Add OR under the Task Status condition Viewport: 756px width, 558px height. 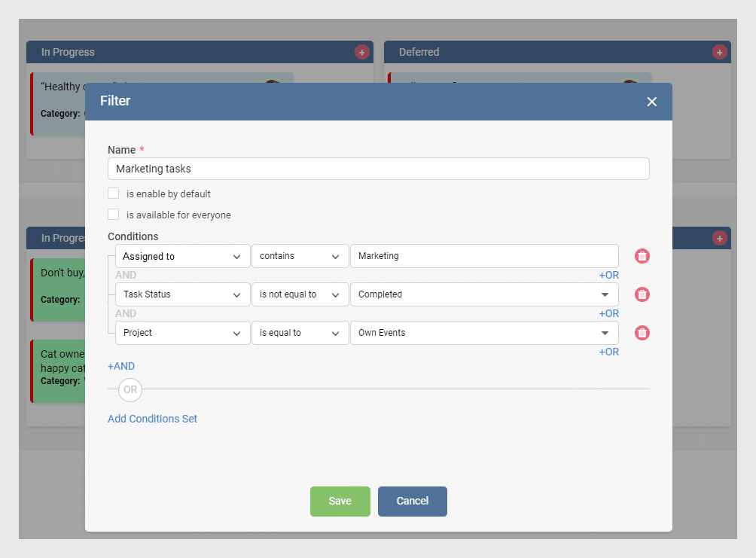608,313
